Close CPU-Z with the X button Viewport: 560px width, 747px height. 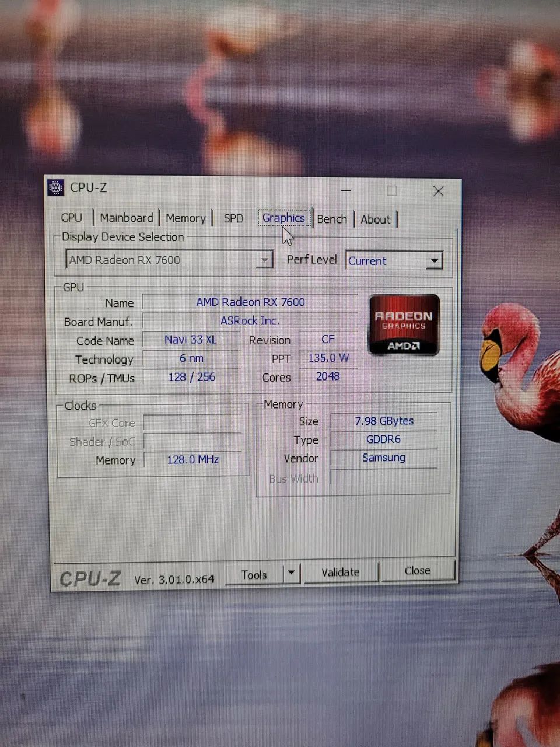(x=439, y=191)
